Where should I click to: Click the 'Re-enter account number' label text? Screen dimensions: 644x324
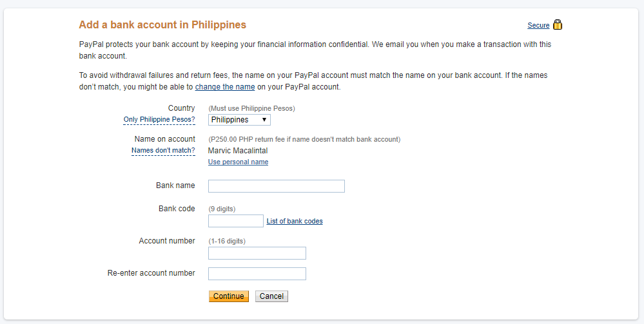(151, 272)
